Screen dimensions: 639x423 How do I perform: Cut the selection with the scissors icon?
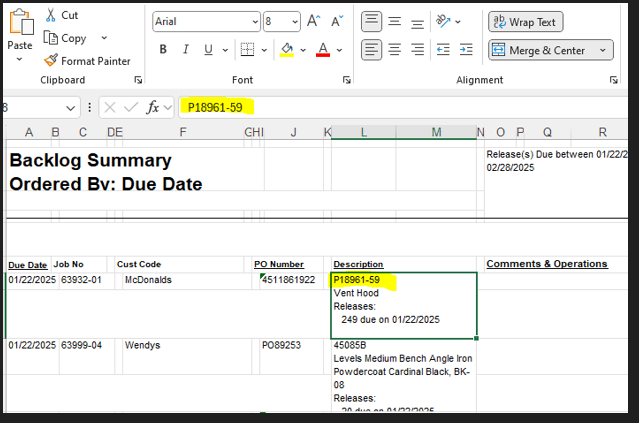tap(51, 15)
